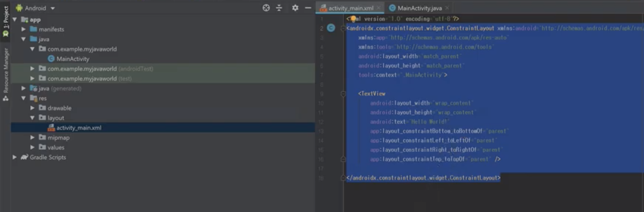Viewport: 644px width, 212px height.
Task: Click the Collapse All icon in project panel
Action: [279, 8]
